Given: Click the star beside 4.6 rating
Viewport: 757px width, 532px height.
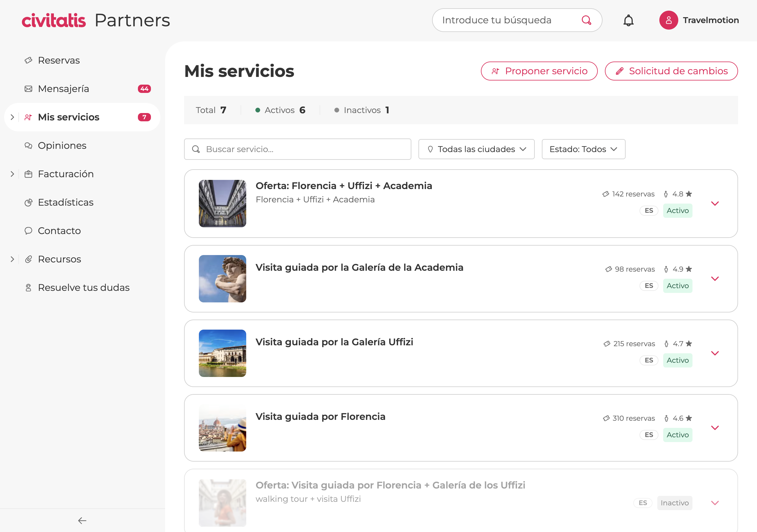Looking at the screenshot, I should point(689,418).
